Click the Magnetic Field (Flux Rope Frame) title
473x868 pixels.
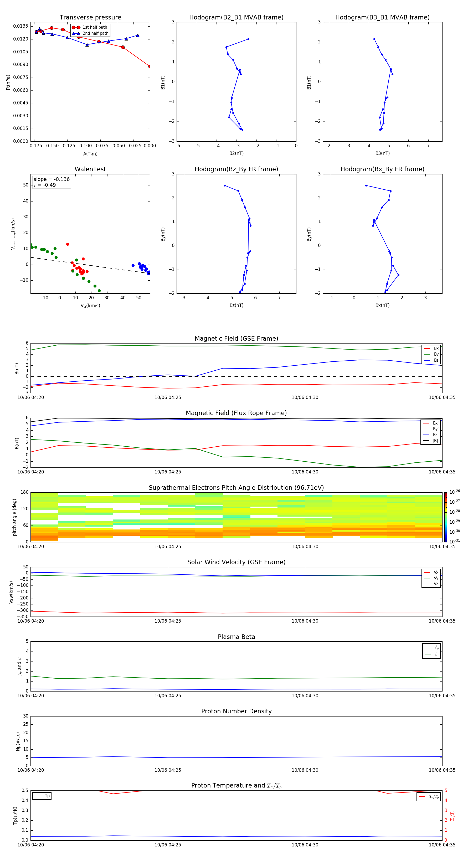(236, 413)
